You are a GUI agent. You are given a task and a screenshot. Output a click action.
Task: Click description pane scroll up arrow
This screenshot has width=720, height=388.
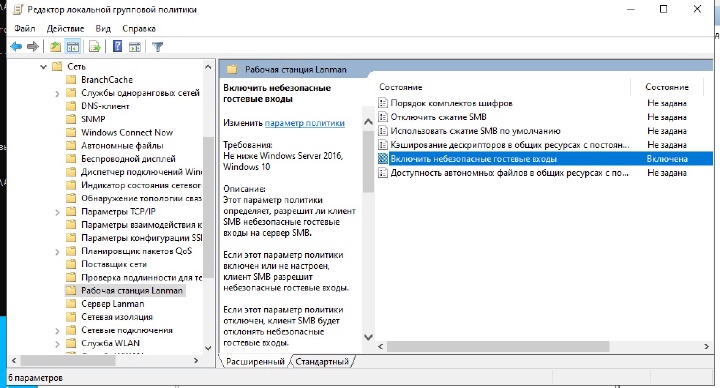point(368,122)
